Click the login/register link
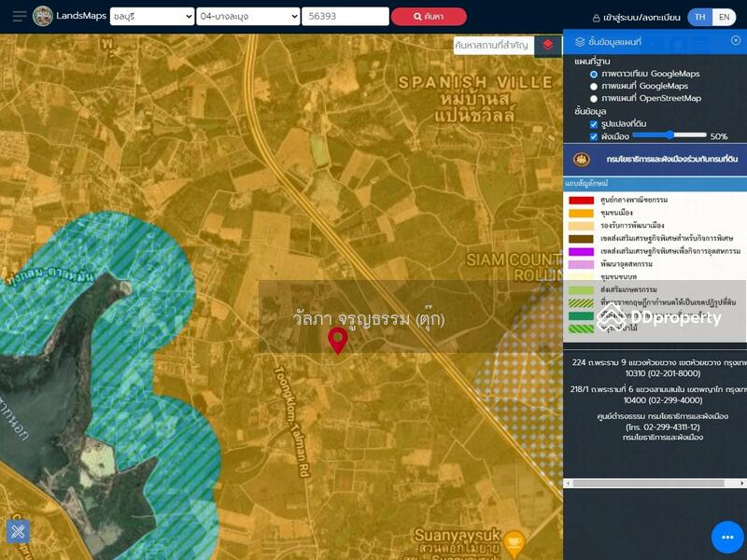 pyautogui.click(x=637, y=18)
